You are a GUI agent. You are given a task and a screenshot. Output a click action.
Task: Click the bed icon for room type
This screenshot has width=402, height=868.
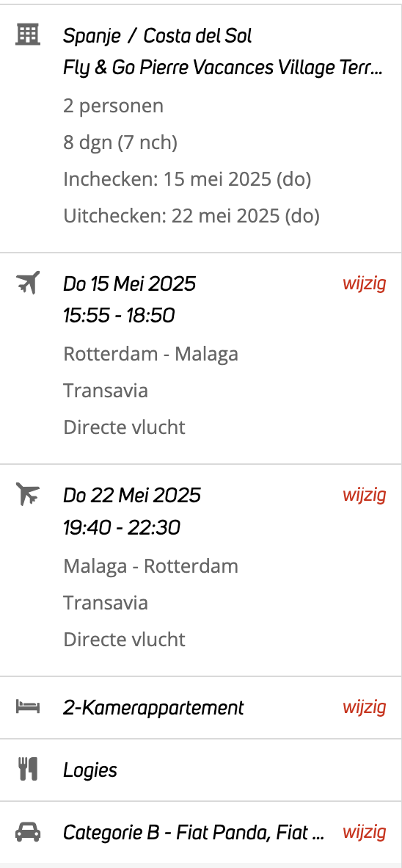[28, 707]
